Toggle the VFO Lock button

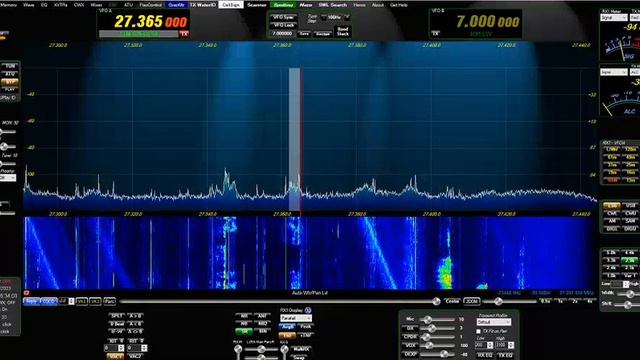point(284,25)
